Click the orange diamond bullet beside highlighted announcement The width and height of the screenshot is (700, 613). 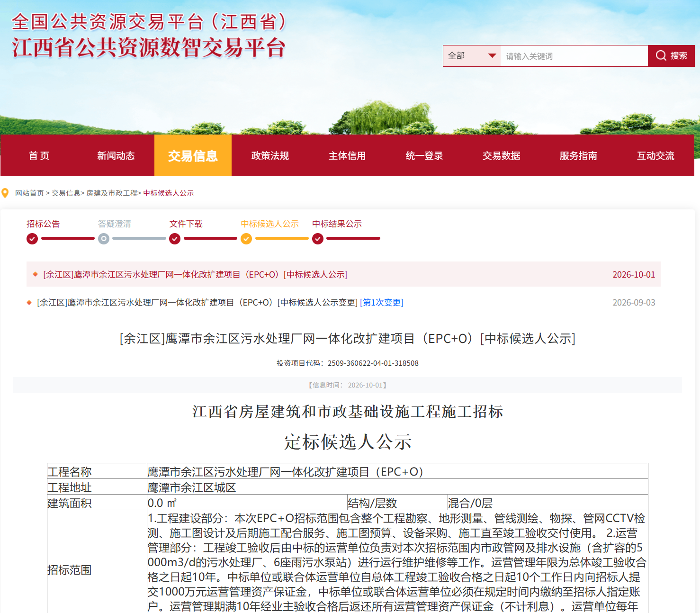coord(35,274)
